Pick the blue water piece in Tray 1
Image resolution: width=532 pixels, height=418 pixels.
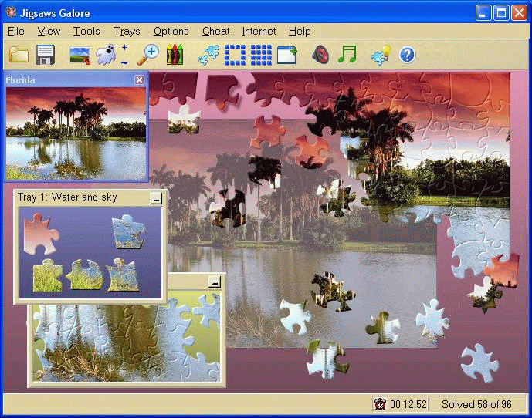pos(129,231)
